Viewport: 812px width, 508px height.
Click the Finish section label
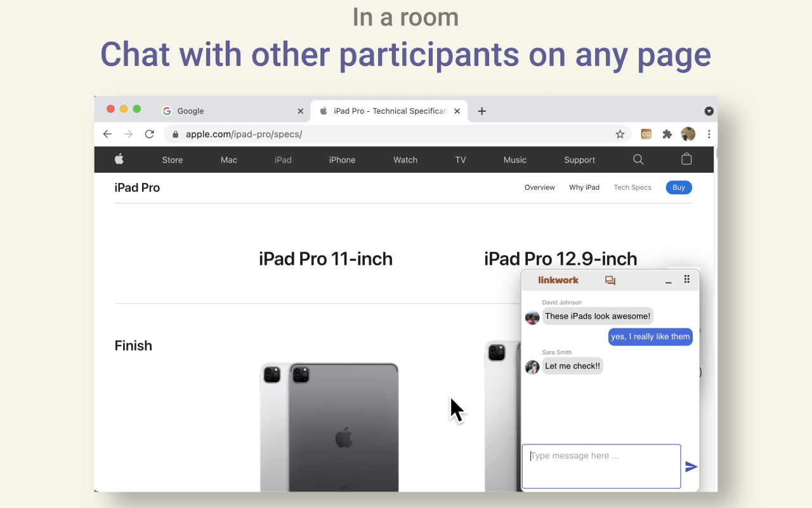(x=133, y=345)
